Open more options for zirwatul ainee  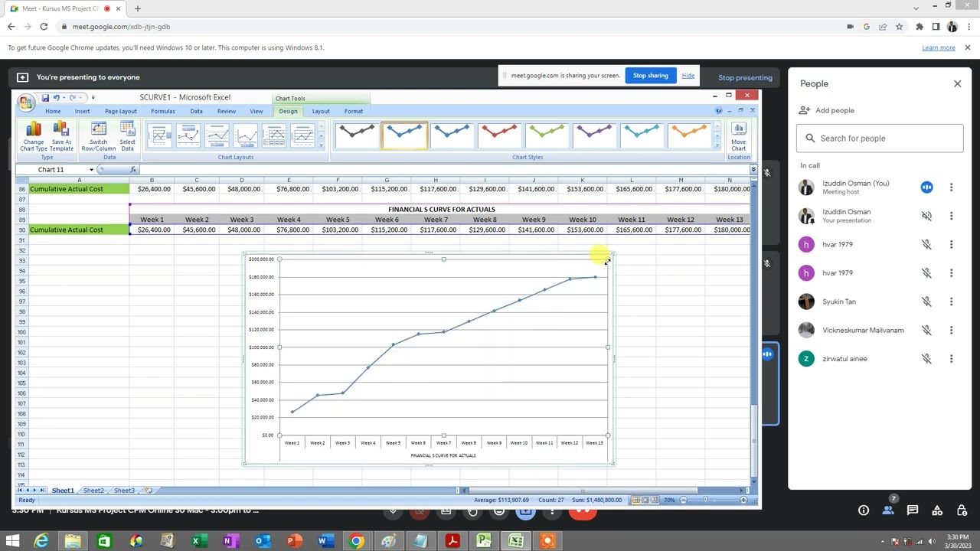[951, 358]
